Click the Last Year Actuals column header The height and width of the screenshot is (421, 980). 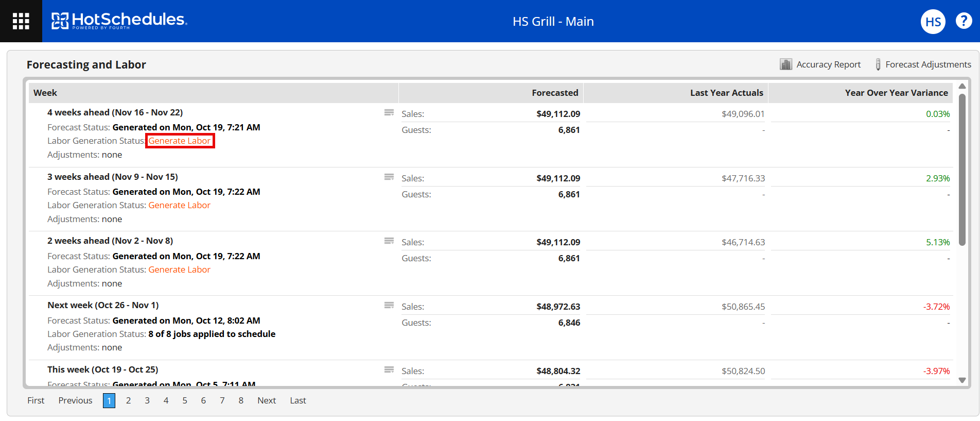click(x=676, y=93)
